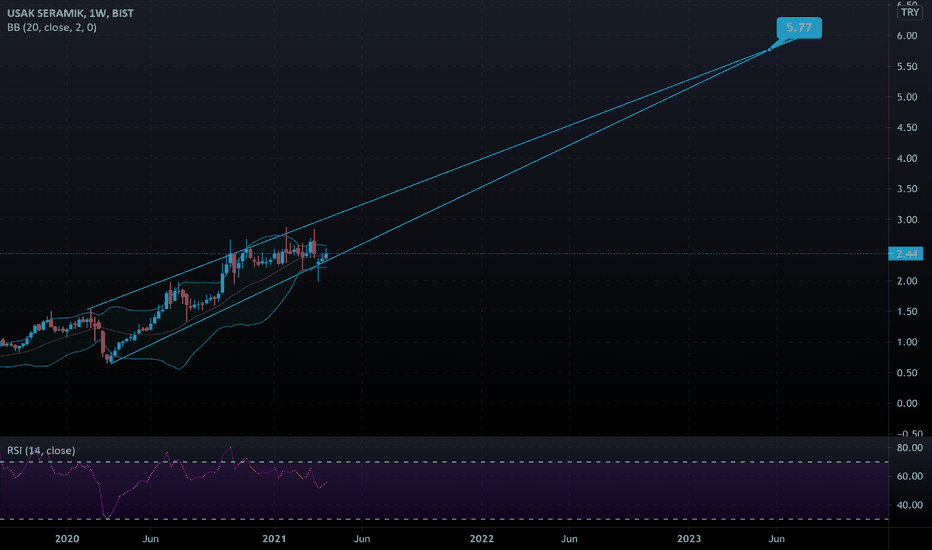Image resolution: width=932 pixels, height=550 pixels.
Task: Click the USAK SERAMIK, 1W, BIST symbol title
Action: [x=70, y=13]
